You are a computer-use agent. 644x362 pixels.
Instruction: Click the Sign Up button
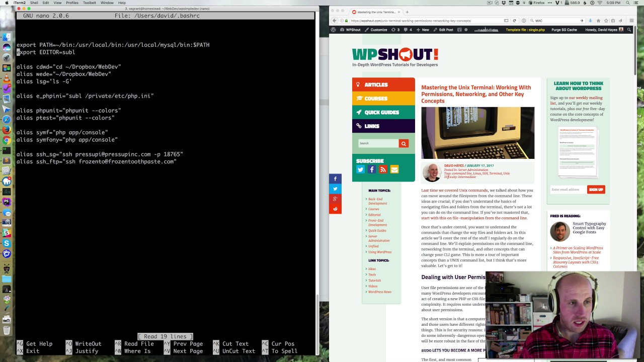click(596, 190)
